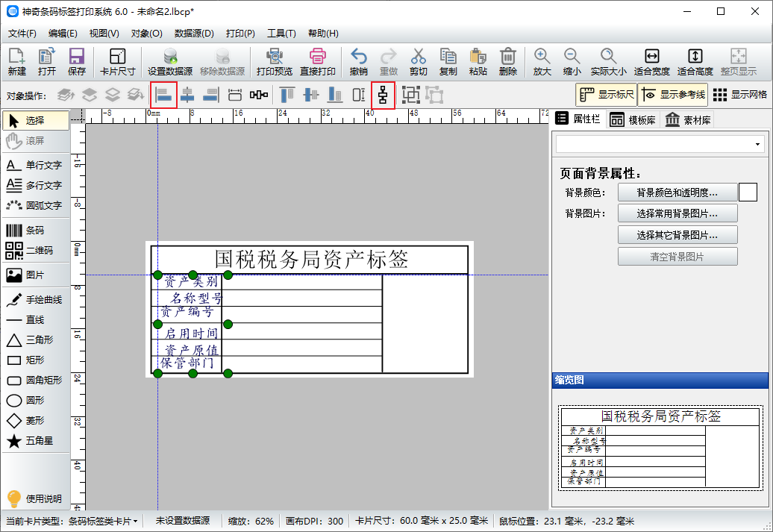Toggle 显示参考线 guide lines display
Viewport: 773px width, 532px height.
click(x=672, y=95)
